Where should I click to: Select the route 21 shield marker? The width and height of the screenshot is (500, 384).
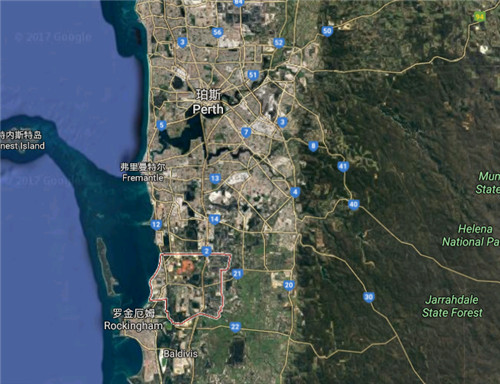[237, 274]
